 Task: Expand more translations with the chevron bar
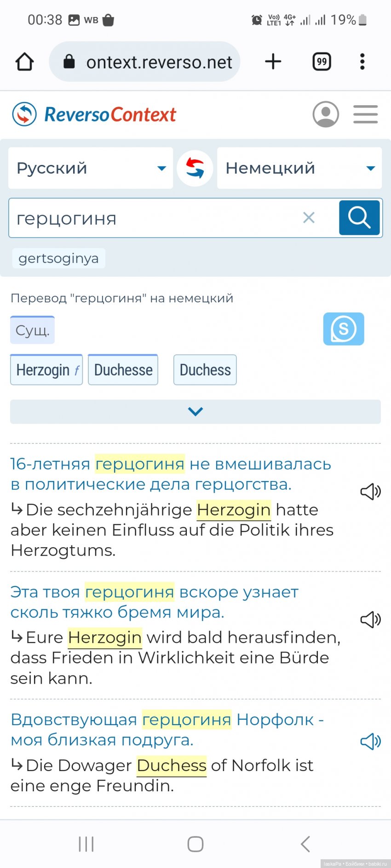pos(195,412)
